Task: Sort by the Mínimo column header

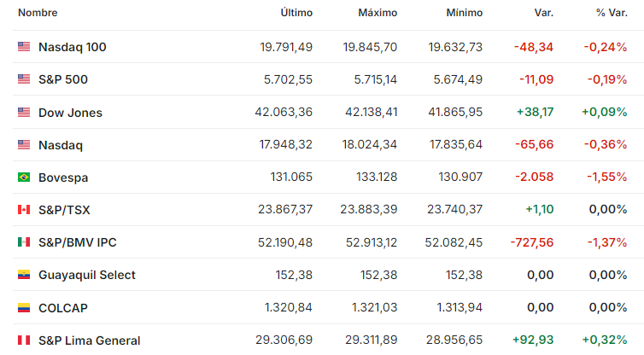Action: [464, 13]
